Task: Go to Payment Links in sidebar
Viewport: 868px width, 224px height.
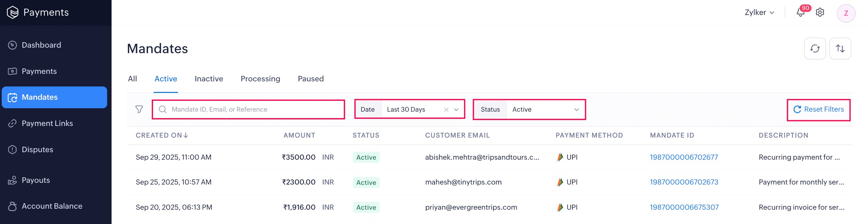Action: (47, 123)
